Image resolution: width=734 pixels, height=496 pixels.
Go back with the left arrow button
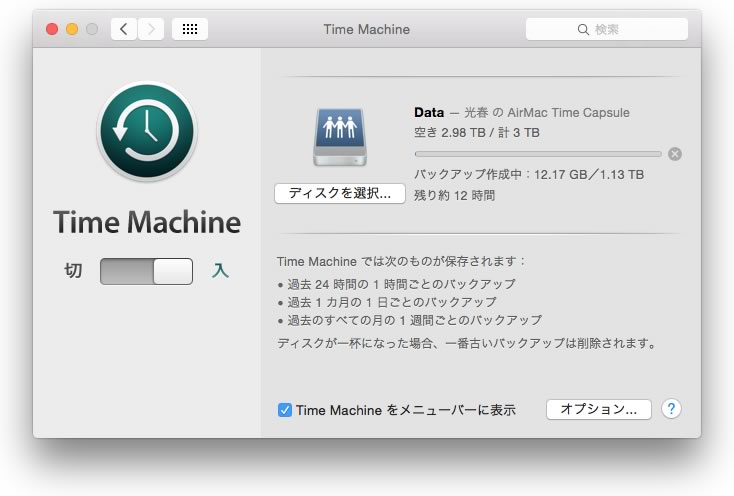point(124,29)
